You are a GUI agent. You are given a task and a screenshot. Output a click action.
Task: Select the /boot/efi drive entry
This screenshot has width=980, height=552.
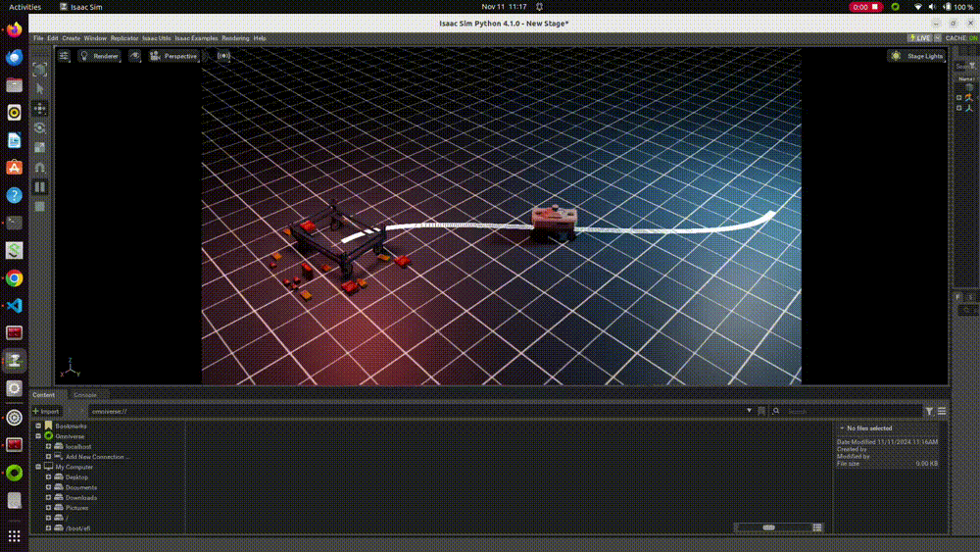[77, 528]
